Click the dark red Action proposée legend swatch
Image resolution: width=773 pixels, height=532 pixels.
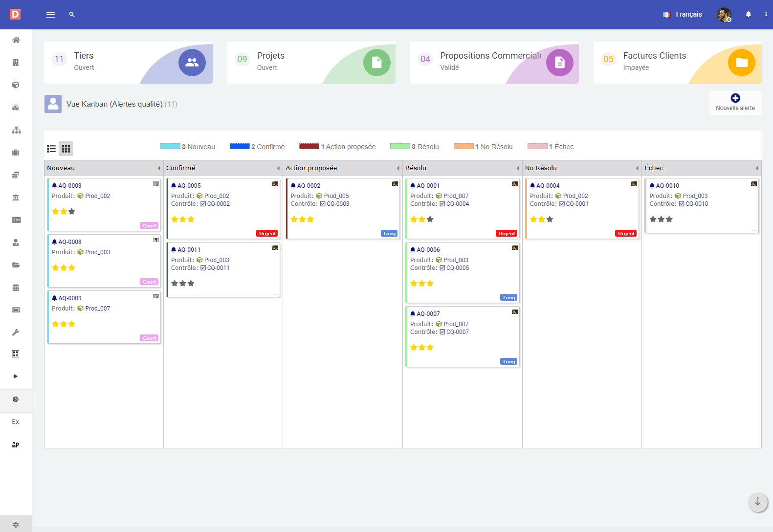309,146
